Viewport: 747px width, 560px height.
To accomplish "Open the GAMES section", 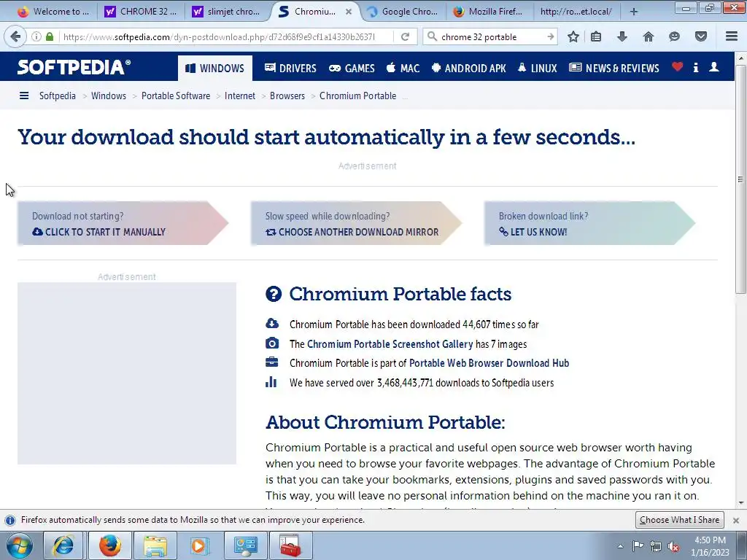I will [352, 68].
